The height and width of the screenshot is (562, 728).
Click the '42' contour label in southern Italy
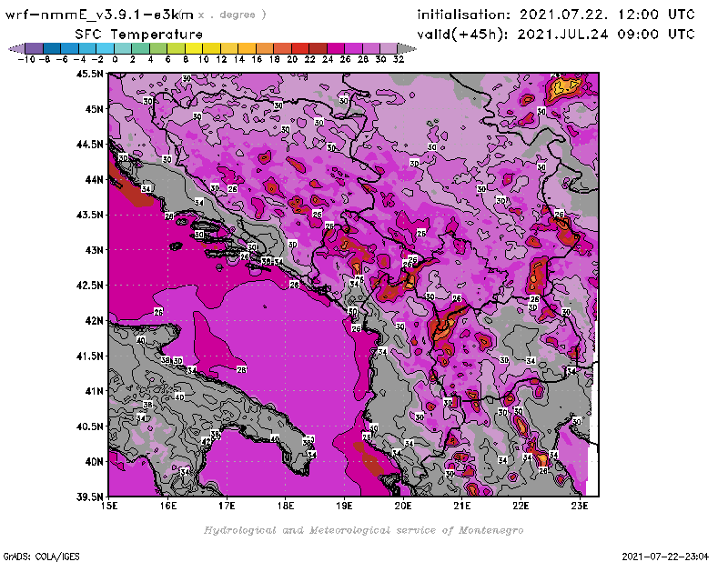[206, 441]
